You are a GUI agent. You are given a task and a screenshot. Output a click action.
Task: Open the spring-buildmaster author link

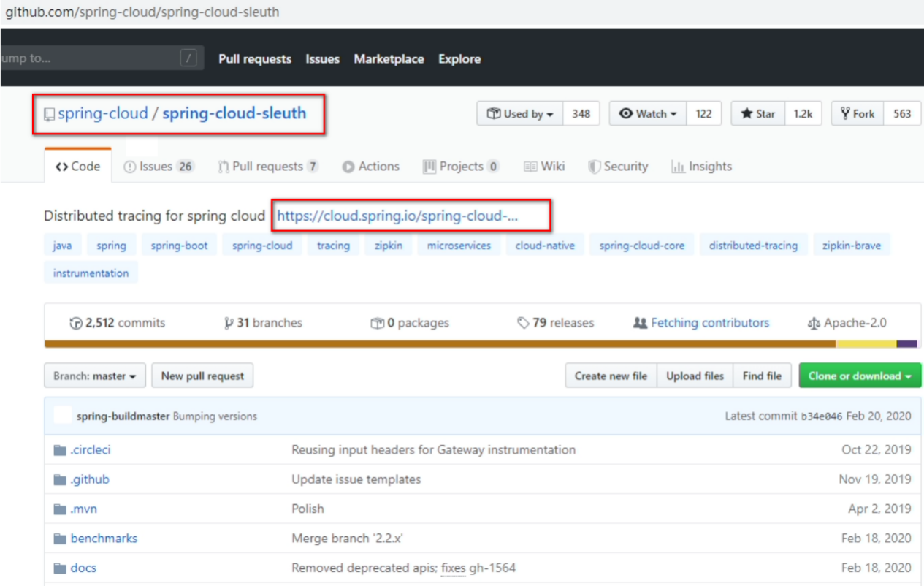(x=123, y=416)
